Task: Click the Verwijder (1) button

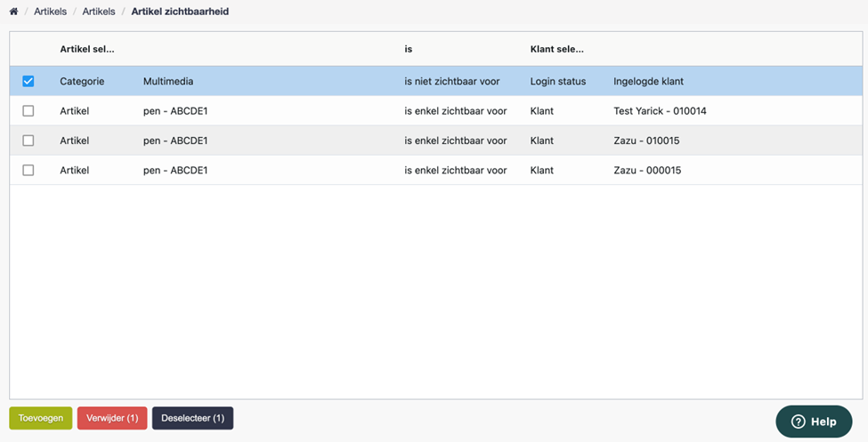Action: 112,418
